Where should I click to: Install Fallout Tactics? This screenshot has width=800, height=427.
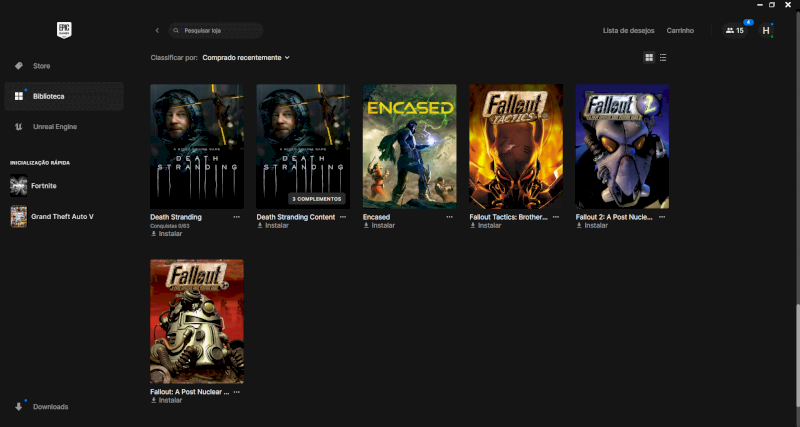click(x=485, y=225)
